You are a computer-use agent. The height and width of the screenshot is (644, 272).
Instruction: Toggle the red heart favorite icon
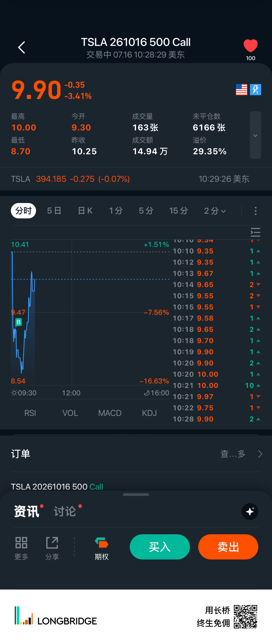[250, 46]
